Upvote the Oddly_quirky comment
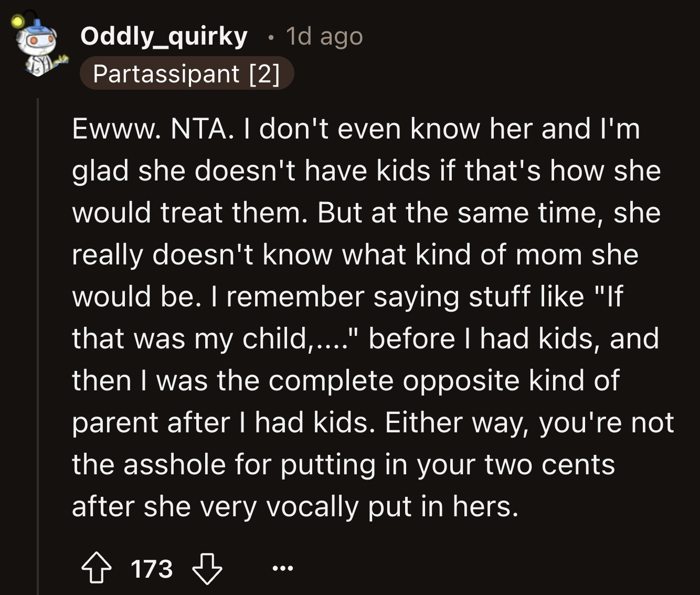This screenshot has height=595, width=700. 96,569
